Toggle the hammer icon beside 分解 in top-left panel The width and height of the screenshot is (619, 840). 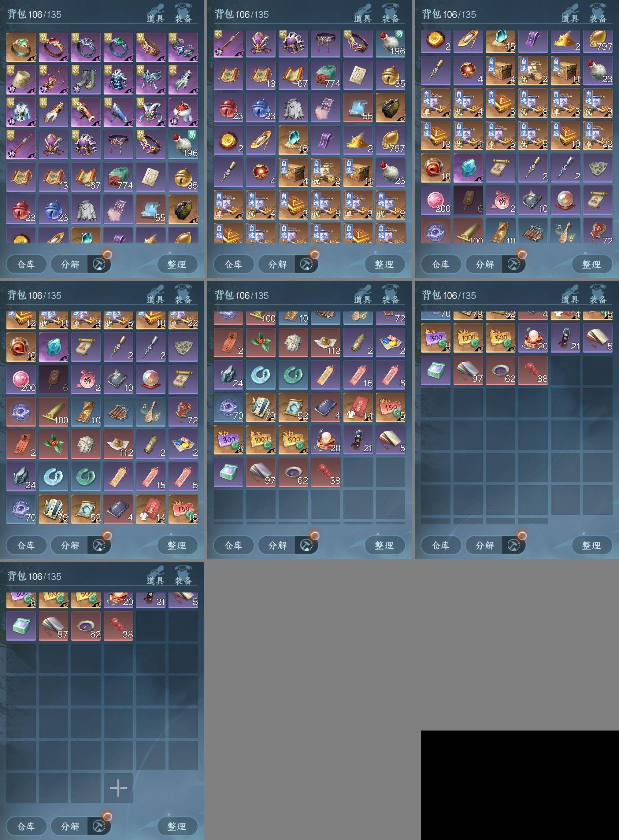(x=99, y=264)
